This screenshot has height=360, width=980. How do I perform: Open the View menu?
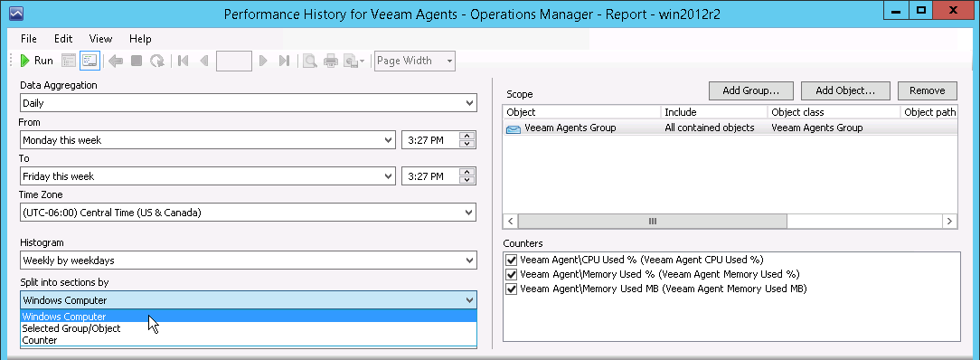(100, 39)
